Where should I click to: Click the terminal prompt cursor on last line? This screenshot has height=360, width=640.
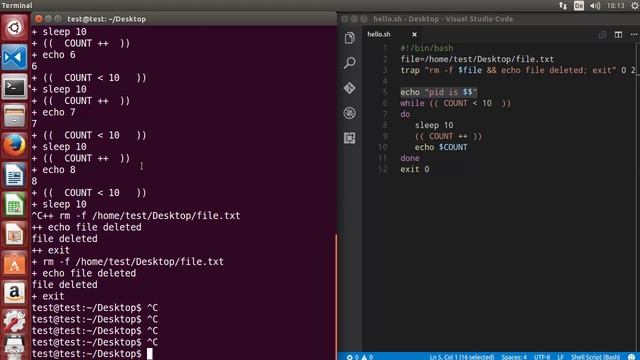[150, 353]
